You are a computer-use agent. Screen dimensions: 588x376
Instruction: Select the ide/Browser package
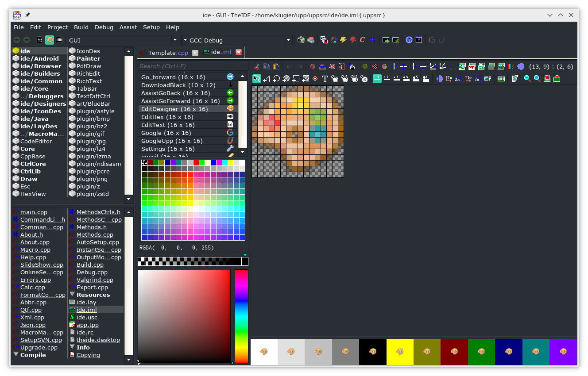[x=40, y=66]
